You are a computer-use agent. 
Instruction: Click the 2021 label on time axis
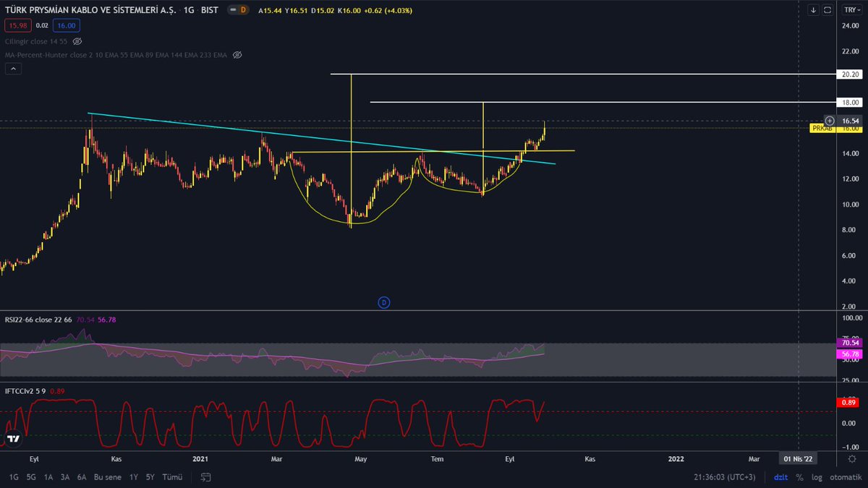[x=201, y=458]
